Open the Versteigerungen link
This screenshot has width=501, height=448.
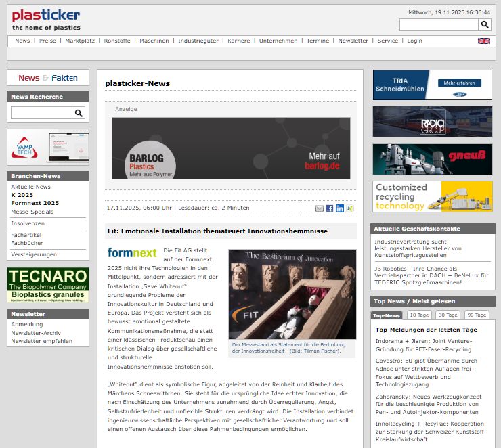point(34,254)
